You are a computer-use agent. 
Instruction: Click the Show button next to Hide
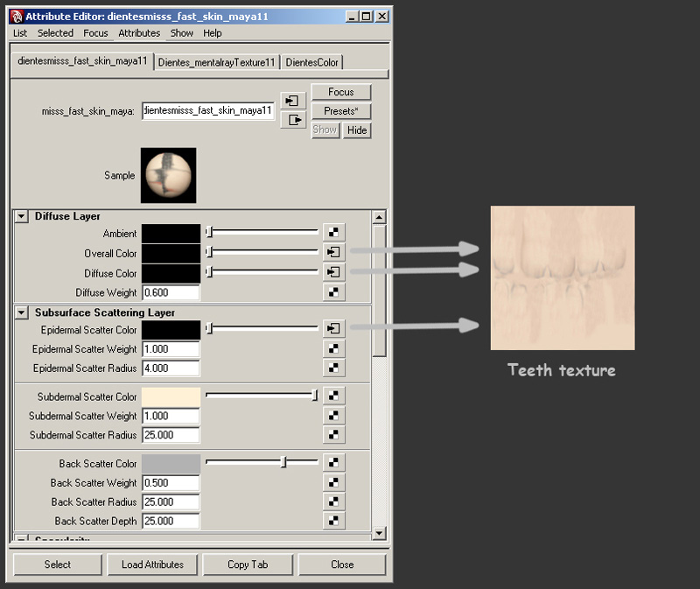(x=325, y=130)
